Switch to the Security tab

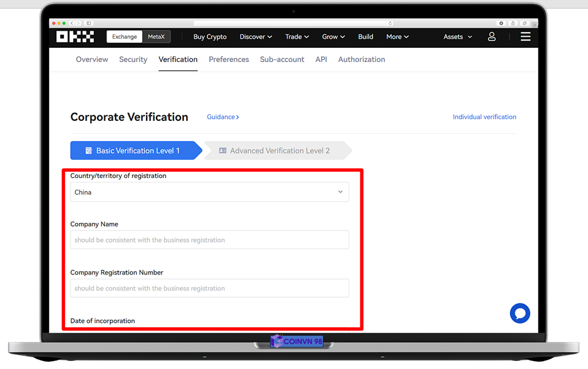(x=133, y=60)
